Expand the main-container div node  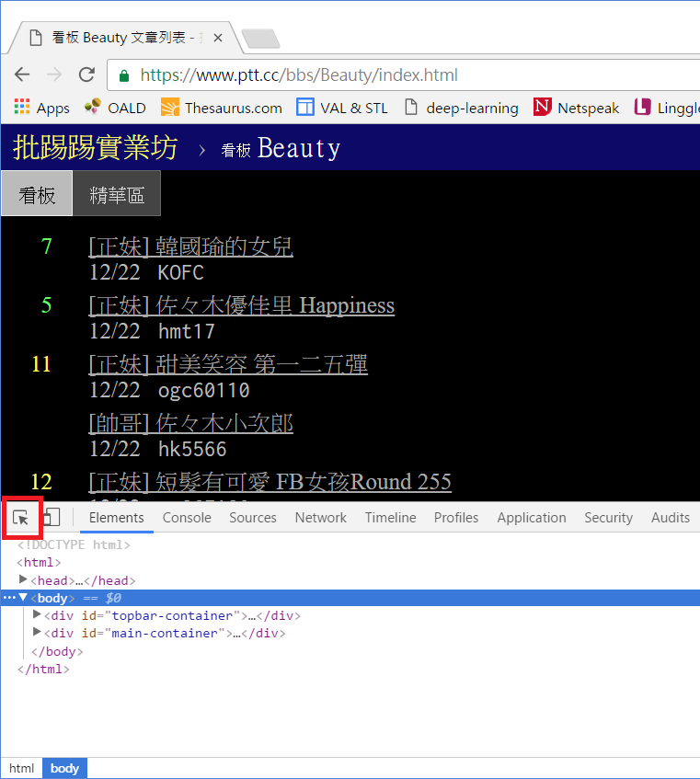tap(36, 632)
